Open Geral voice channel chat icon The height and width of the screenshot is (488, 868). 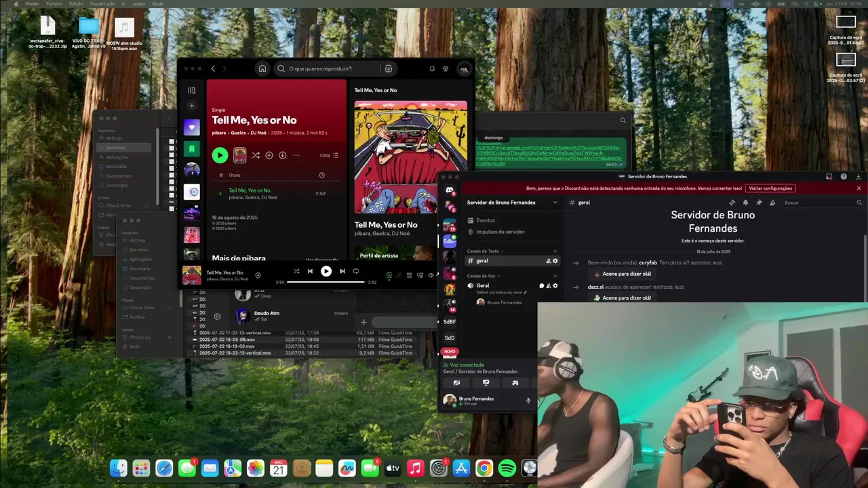click(x=541, y=286)
